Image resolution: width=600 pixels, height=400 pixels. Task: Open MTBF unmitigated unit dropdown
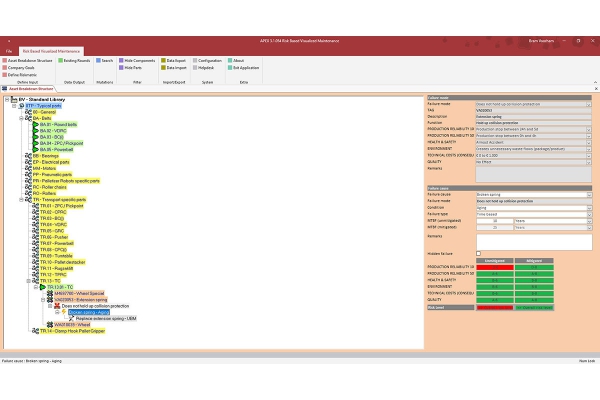tap(589, 221)
